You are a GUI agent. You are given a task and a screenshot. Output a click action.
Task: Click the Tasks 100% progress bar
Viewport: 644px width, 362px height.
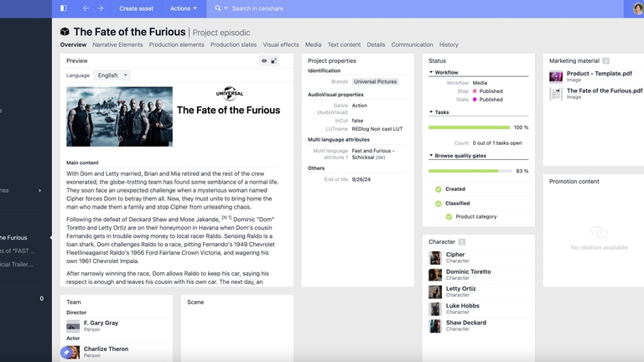point(469,127)
